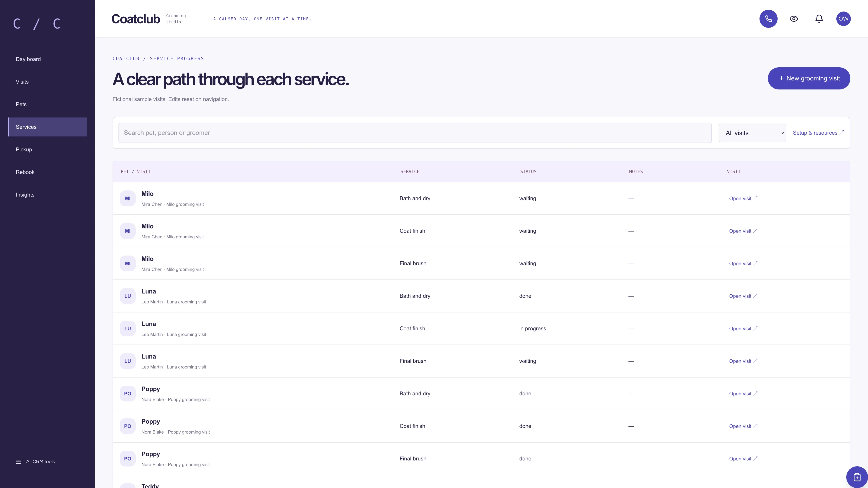Open the Visits sidebar item

point(47,82)
